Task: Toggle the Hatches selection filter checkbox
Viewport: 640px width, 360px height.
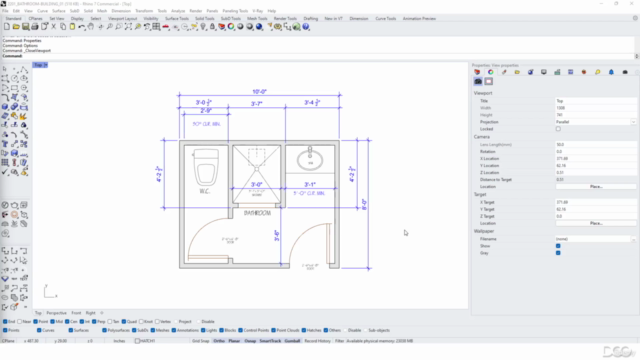Action: coord(304,330)
